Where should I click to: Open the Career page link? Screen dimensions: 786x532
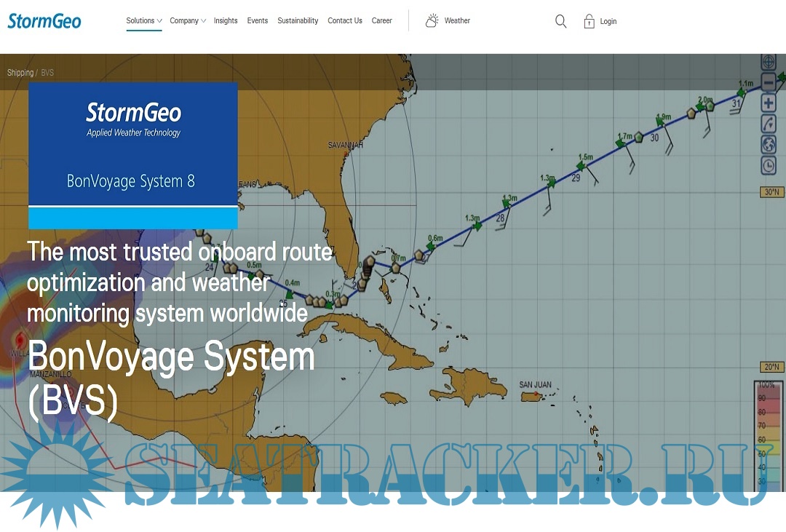pyautogui.click(x=382, y=21)
